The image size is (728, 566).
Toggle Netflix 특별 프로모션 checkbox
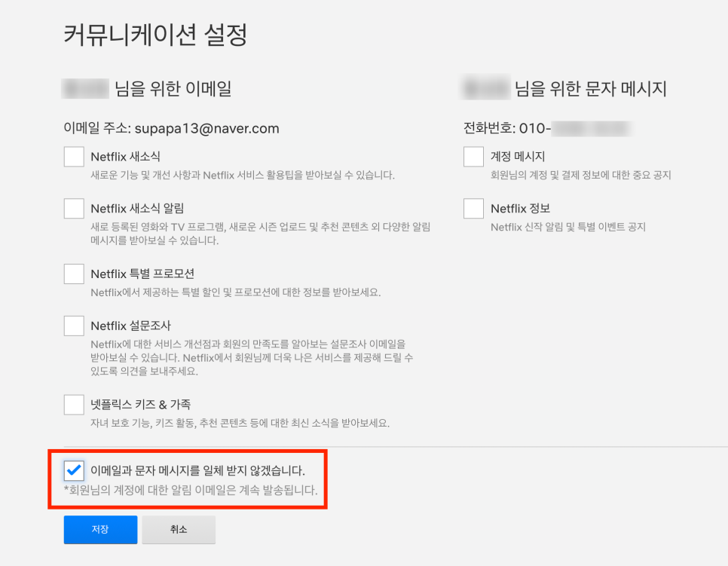tap(74, 274)
